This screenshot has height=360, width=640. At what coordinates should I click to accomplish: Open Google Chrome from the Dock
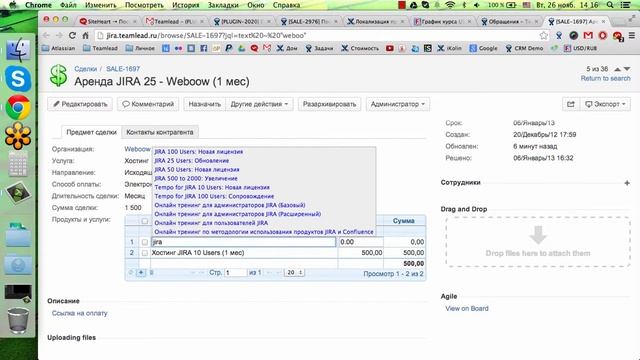pos(18,107)
